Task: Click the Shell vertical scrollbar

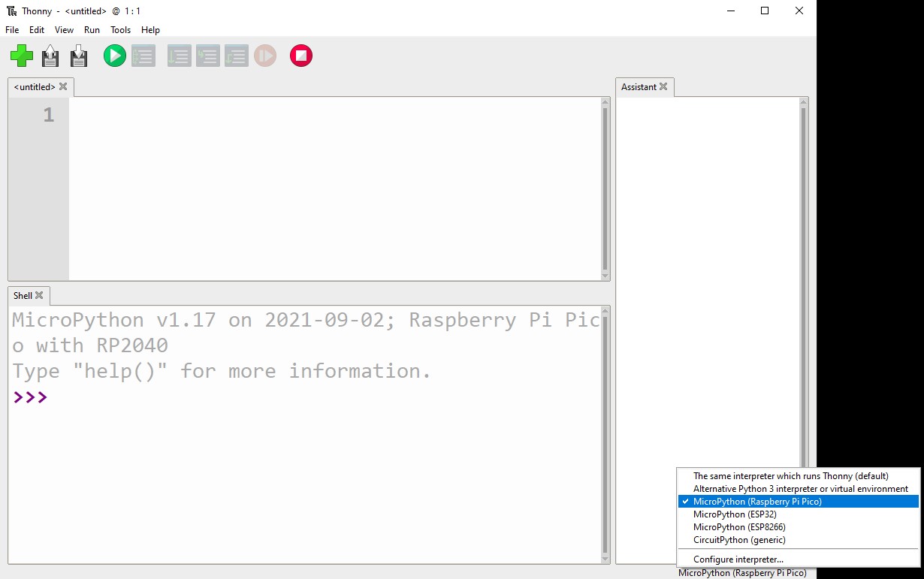Action: [x=605, y=434]
